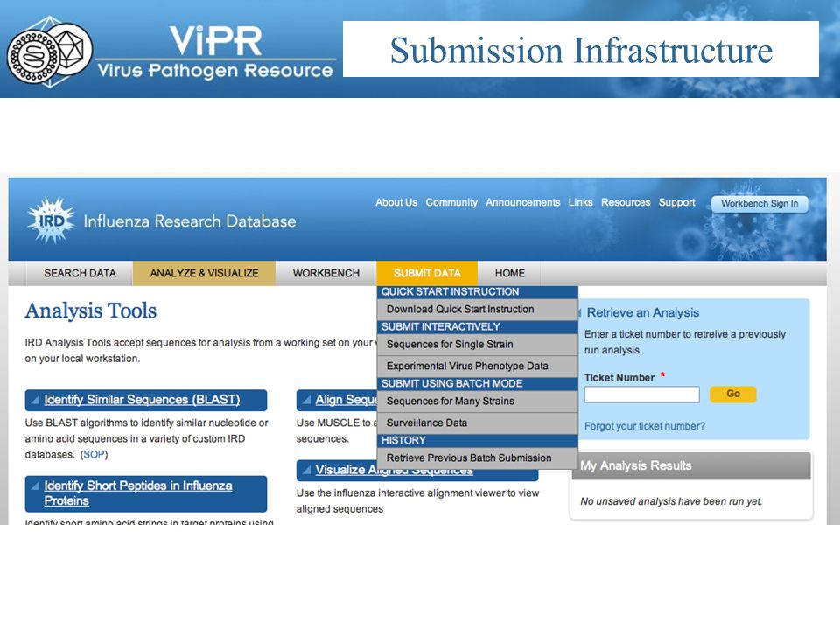Viewport: 840px width, 630px height.
Task: Open Identify Short Peptides in Influenza Proteins
Action: pos(138,493)
